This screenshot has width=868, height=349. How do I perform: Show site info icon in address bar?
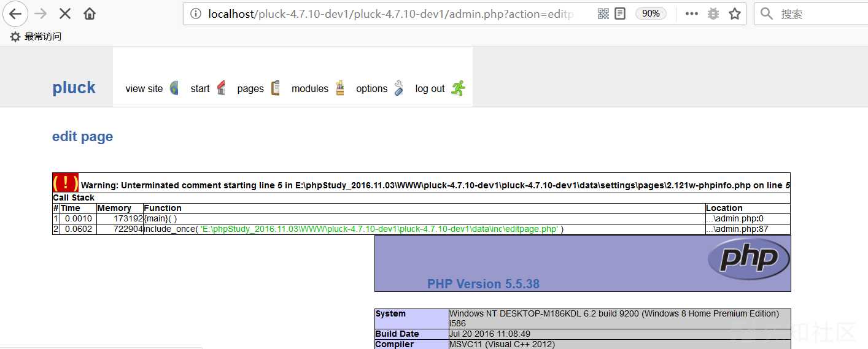click(196, 13)
